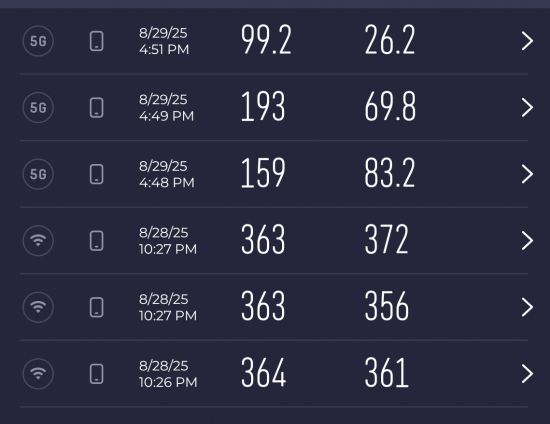The image size is (550, 424).
Task: Click the Wi-Fi icon next to the 356 upload result
Action: pos(38,307)
